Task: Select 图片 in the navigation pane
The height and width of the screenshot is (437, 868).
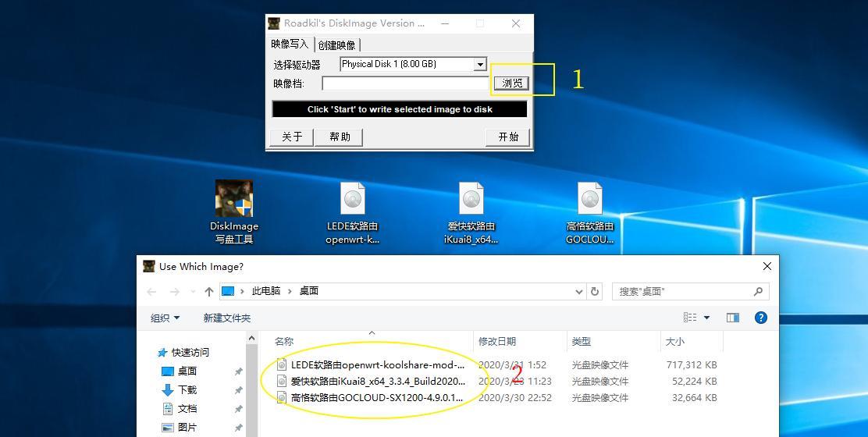Action: [x=187, y=428]
